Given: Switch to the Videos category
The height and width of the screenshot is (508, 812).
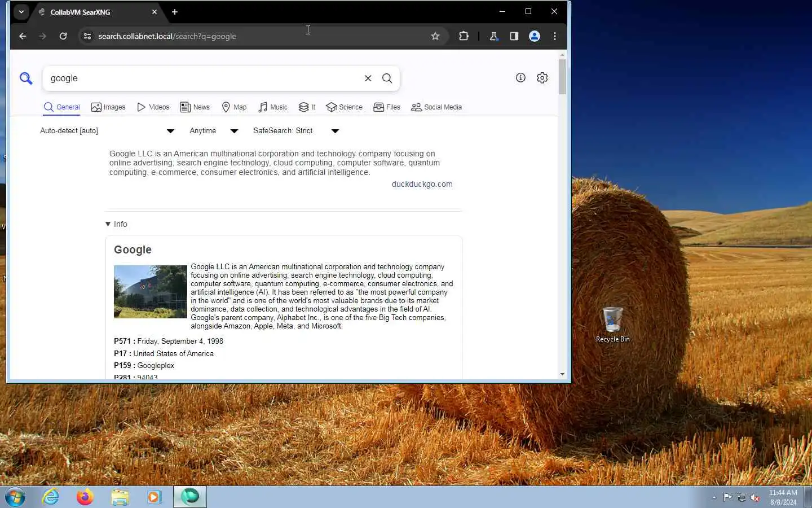Looking at the screenshot, I should point(153,107).
